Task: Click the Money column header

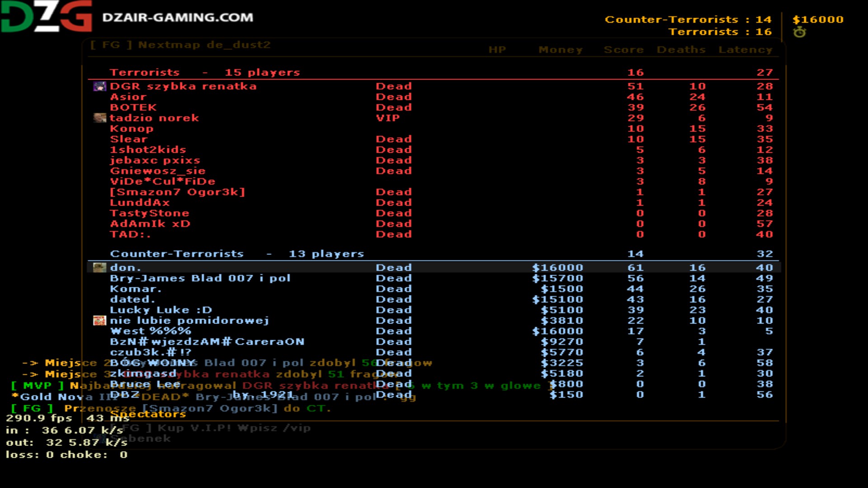Action: tap(560, 50)
